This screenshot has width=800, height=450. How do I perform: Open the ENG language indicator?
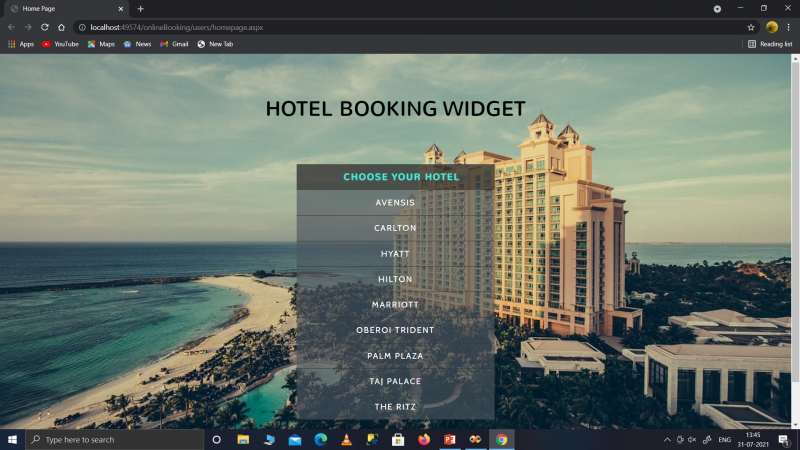(724, 439)
